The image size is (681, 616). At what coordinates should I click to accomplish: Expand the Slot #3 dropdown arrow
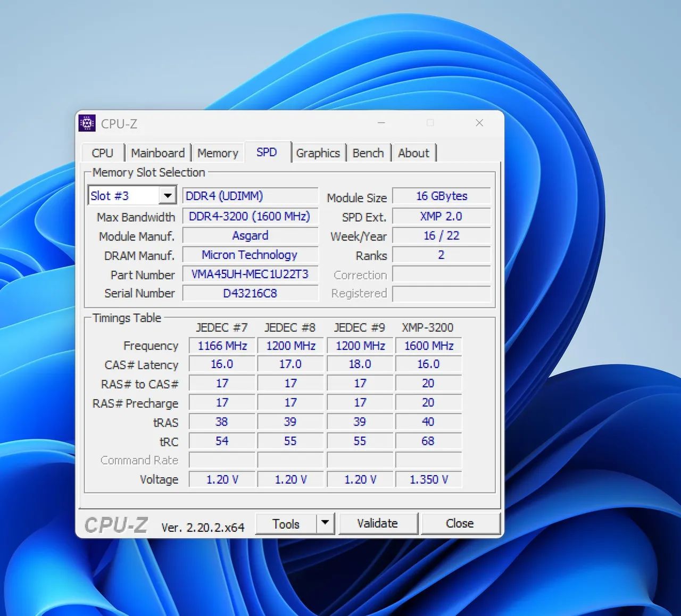coord(168,196)
